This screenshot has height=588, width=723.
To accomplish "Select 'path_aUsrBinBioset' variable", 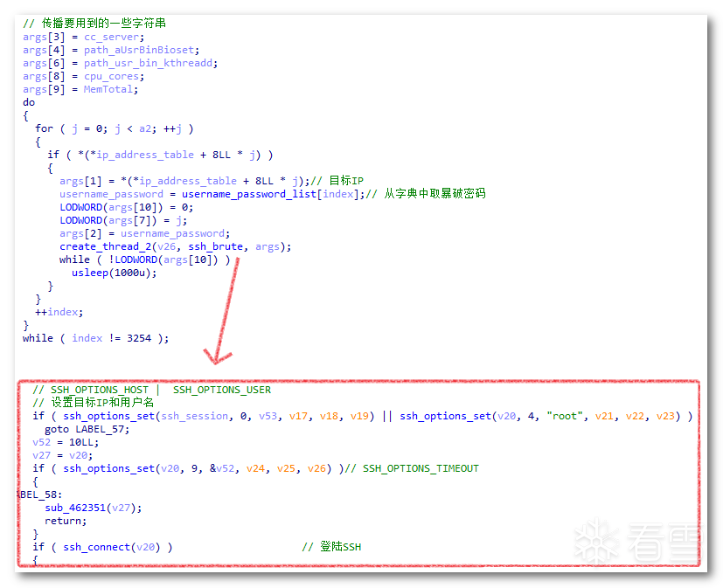I will [x=139, y=50].
